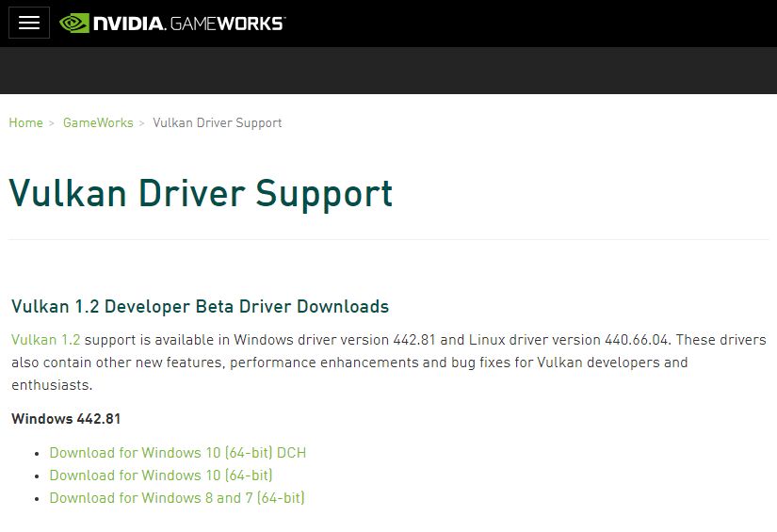The height and width of the screenshot is (532, 777).
Task: Open the Vulkan 1.2 link
Action: click(45, 340)
